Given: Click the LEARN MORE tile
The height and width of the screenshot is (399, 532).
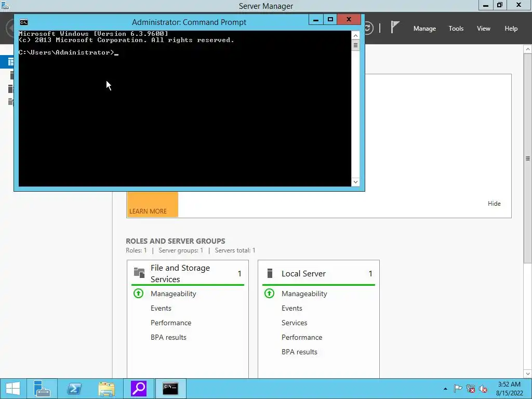Looking at the screenshot, I should click(x=152, y=204).
